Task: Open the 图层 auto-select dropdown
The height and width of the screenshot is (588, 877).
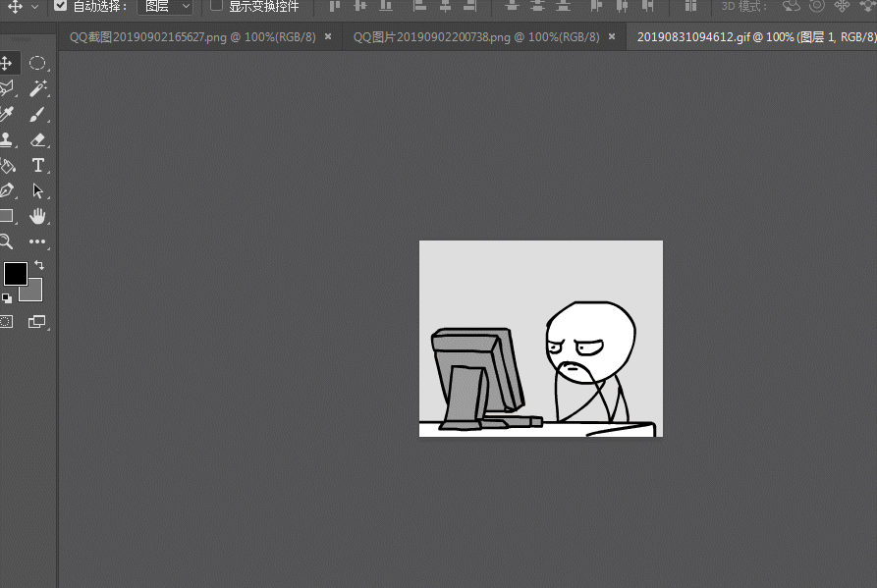Action: click(166, 6)
